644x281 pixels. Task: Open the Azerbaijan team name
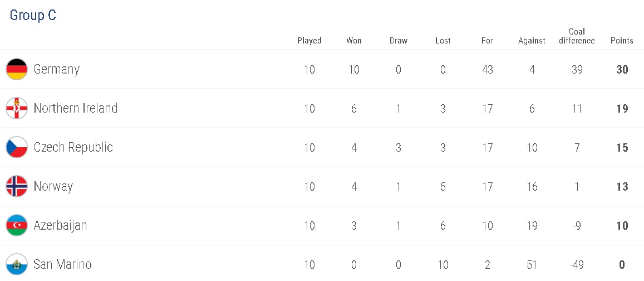60,225
